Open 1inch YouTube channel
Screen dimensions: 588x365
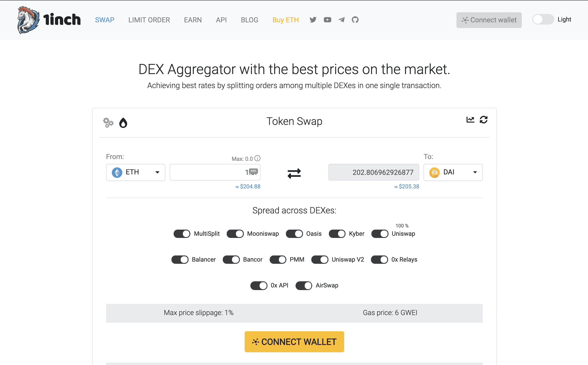[327, 20]
